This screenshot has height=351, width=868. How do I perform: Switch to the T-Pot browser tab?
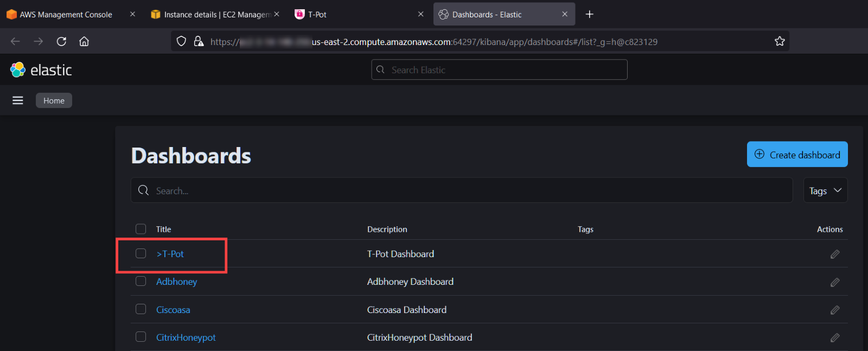point(317,15)
